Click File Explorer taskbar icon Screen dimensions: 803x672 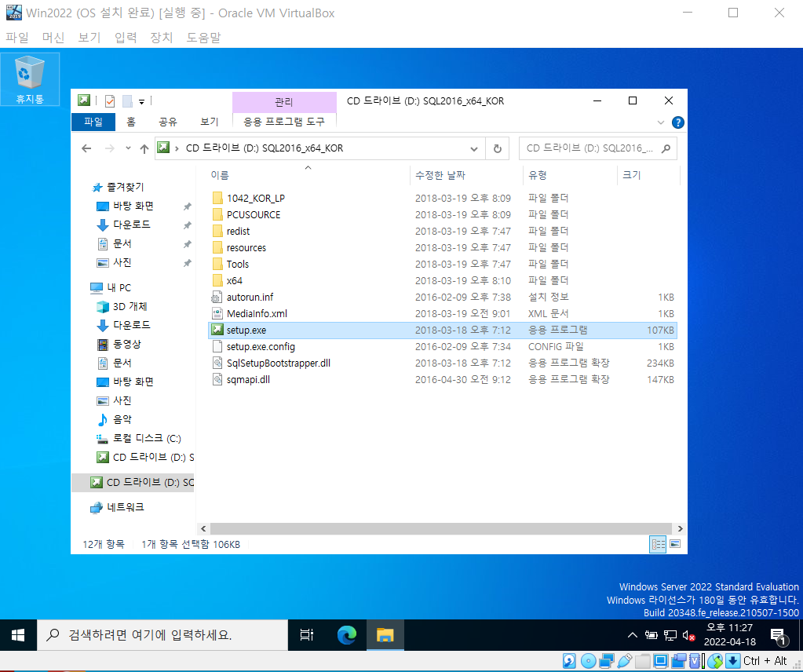coord(385,636)
